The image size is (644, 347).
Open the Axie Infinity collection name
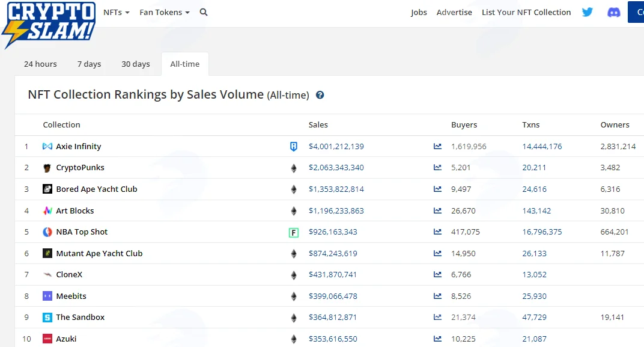click(x=79, y=146)
